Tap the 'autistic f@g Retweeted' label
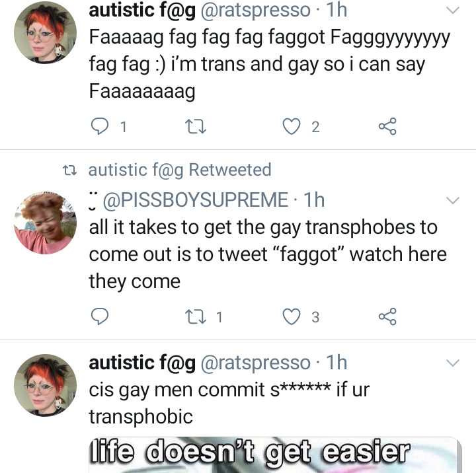The width and height of the screenshot is (476, 473). (x=180, y=170)
